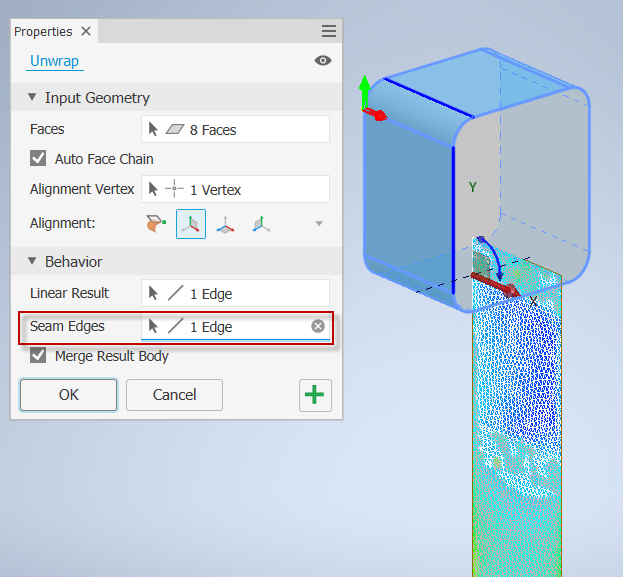Activate the Linear Result selector arrow
Screen dimensions: 623x577
coord(153,293)
